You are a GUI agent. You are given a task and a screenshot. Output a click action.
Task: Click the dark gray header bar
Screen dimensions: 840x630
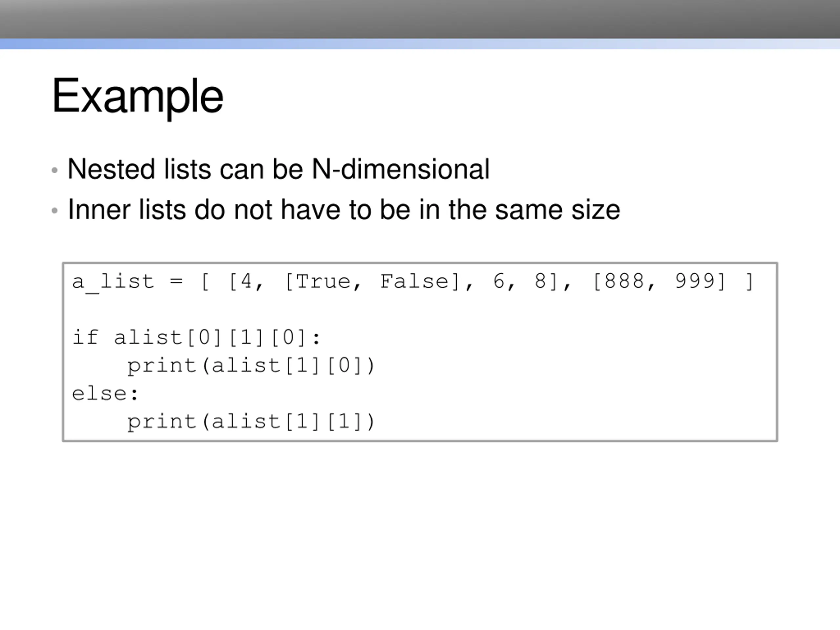420,19
